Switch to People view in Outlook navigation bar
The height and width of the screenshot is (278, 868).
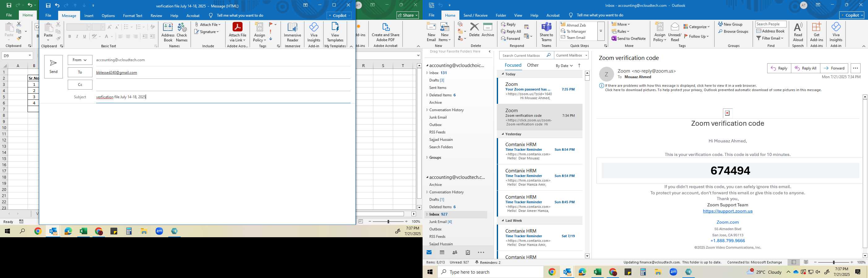pyautogui.click(x=455, y=252)
